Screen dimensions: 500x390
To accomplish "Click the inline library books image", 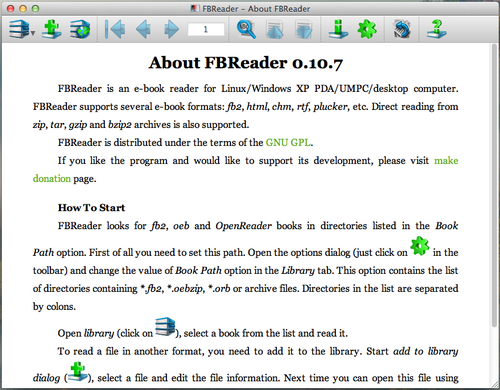I will 165,327.
